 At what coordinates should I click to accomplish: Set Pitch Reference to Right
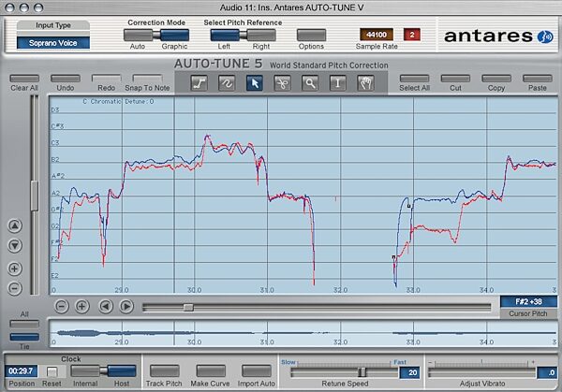tap(261, 35)
